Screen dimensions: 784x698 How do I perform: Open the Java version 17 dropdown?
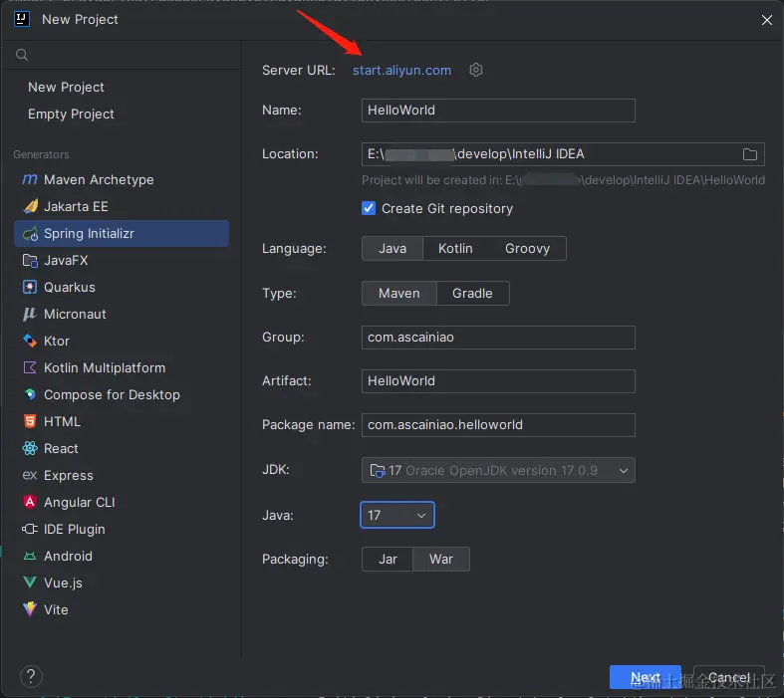tap(397, 515)
